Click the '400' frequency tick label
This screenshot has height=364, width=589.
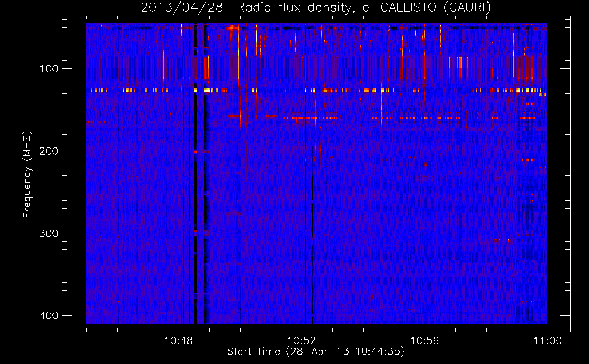(x=49, y=316)
